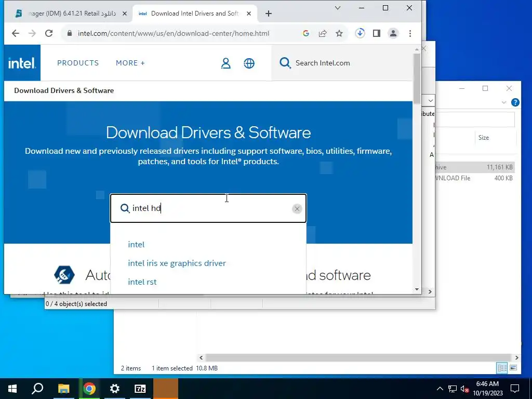Screen dimensions: 532x399
Task: Click magnifier in driver search box
Action: (x=125, y=208)
